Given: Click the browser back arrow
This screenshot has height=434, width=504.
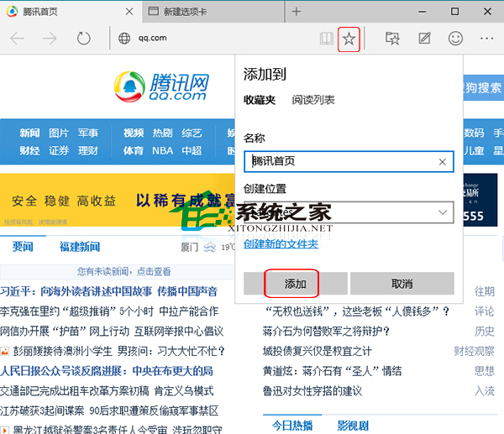Looking at the screenshot, I should [x=18, y=39].
